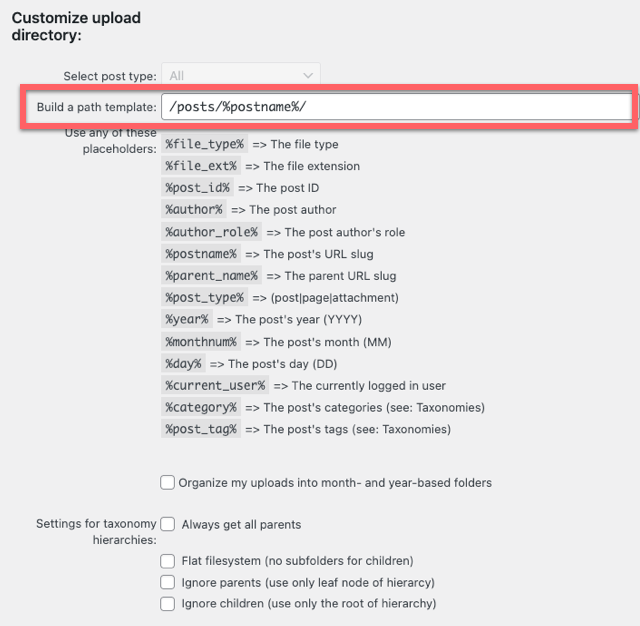Image resolution: width=640 pixels, height=626 pixels.
Task: Select the %postname% placeholder in the list
Action: 201,254
